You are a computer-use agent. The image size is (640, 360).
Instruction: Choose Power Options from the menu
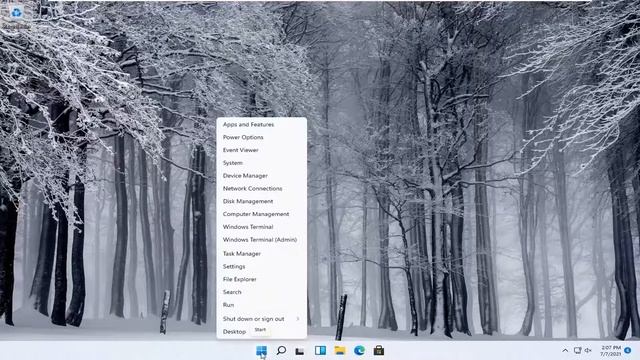point(262,137)
